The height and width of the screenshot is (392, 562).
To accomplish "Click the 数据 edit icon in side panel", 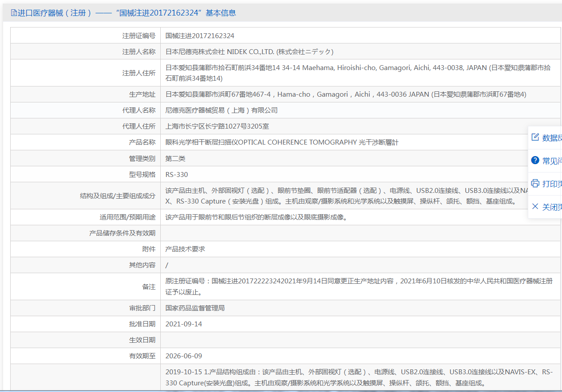I will click(535, 137).
